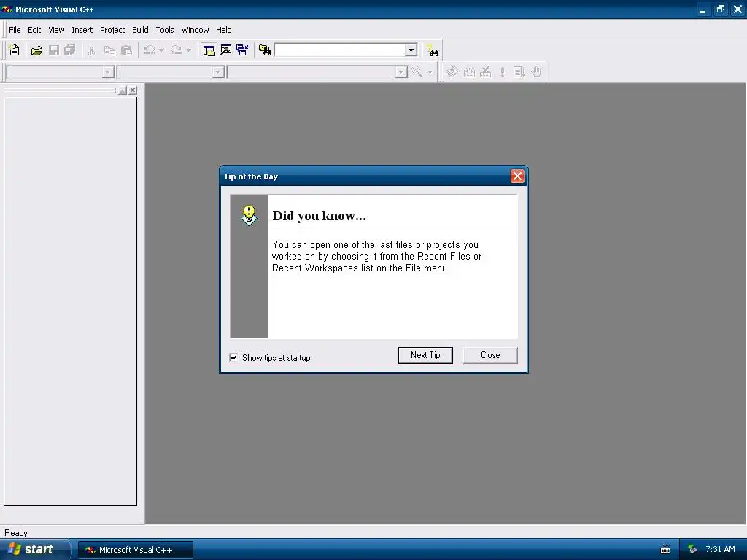Click the Insert/Remove Breakpoint hand icon
747x560 pixels.
[536, 72]
